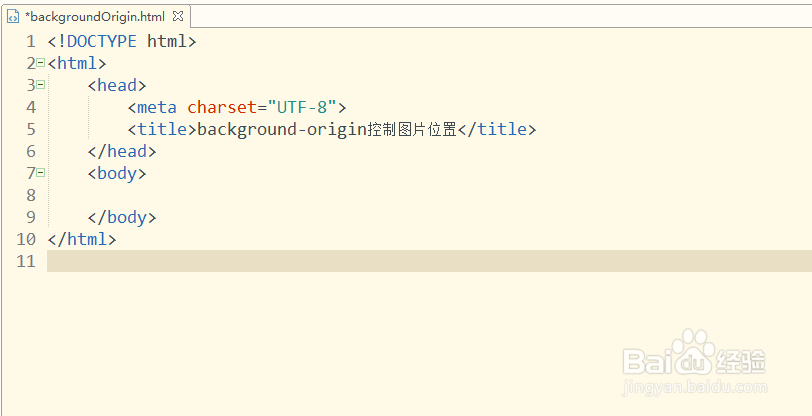812x416 pixels.
Task: Place cursor on empty line 8 inside body
Action: pyautogui.click(x=300, y=195)
